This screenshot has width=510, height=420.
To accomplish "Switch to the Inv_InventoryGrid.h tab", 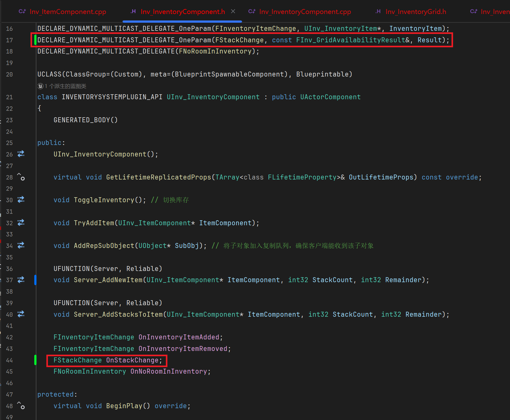I will pos(416,12).
